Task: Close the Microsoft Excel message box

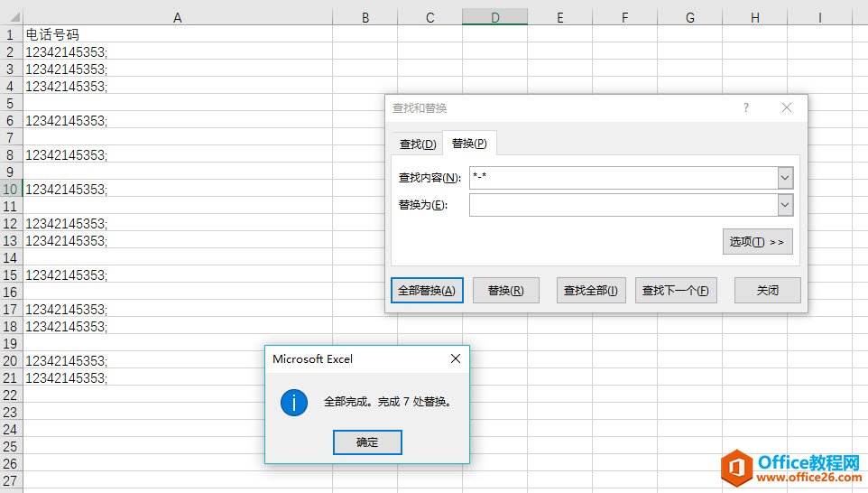Action: (x=456, y=358)
